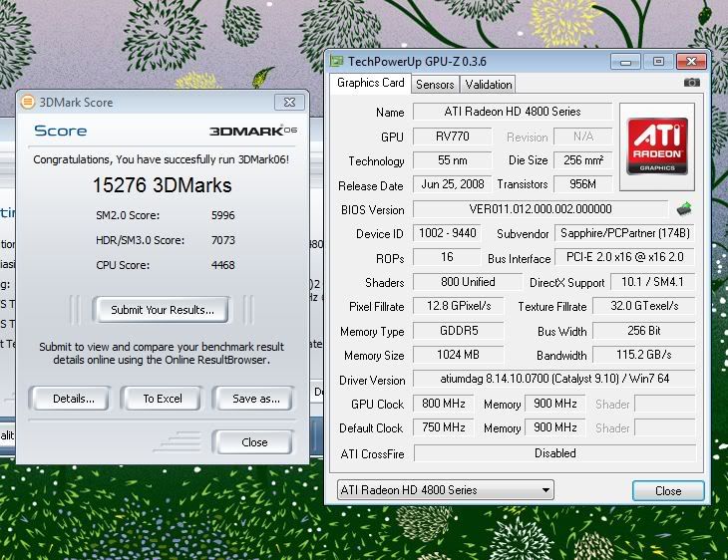Click the 15276 3DMarks score text
The height and width of the screenshot is (560, 728).
(162, 185)
